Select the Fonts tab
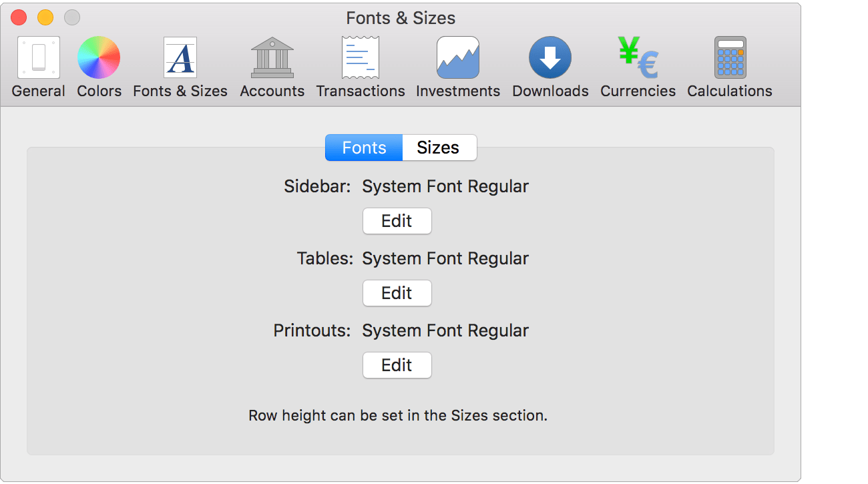This screenshot has height=484, width=868. tap(363, 148)
